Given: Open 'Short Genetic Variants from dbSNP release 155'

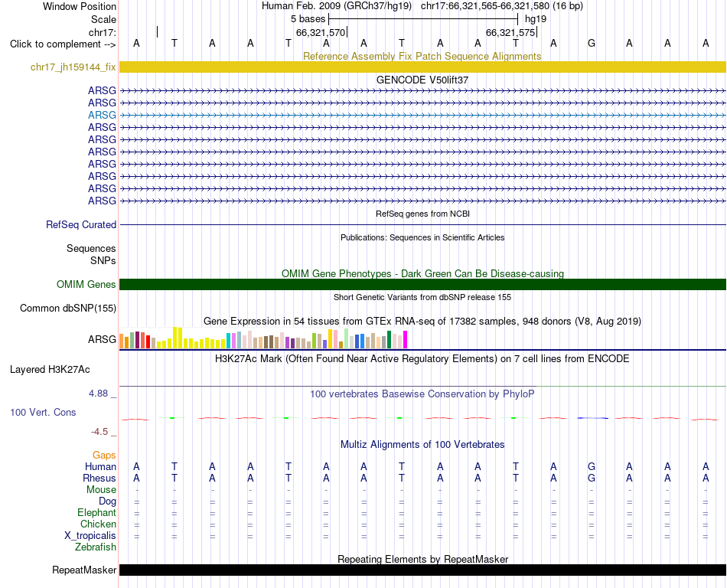Looking at the screenshot, I should click(x=422, y=297).
